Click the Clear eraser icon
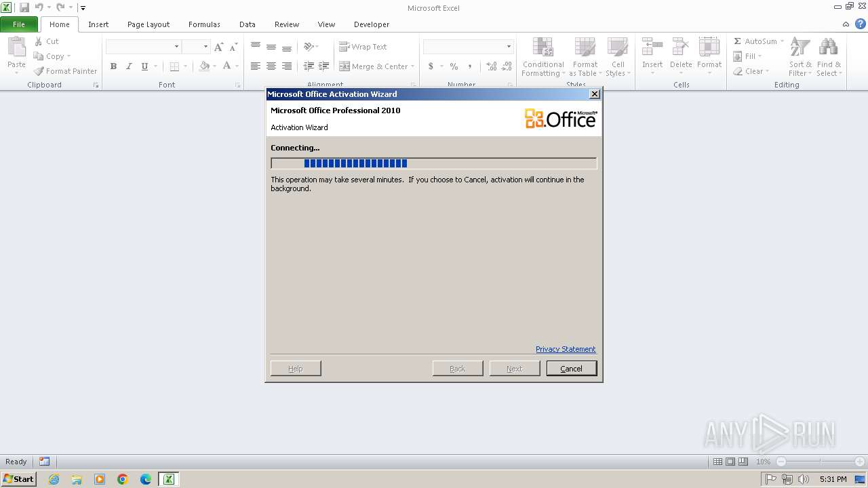The image size is (868, 488). pos(738,71)
